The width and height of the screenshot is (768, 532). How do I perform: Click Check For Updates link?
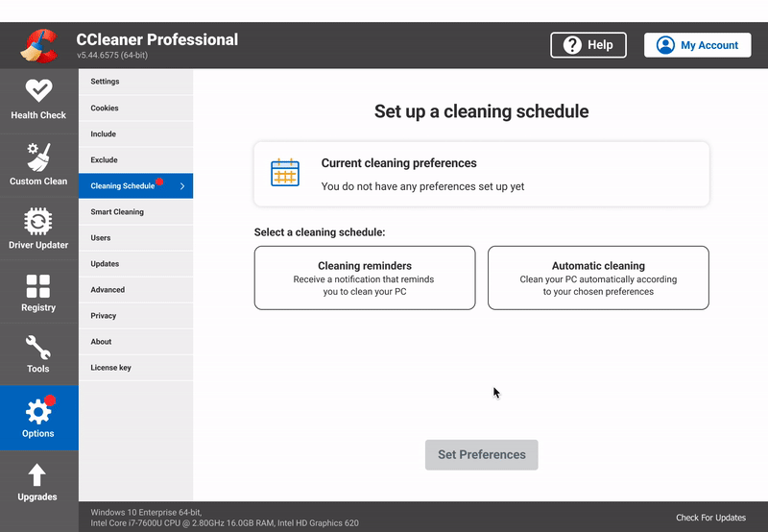[x=710, y=518]
